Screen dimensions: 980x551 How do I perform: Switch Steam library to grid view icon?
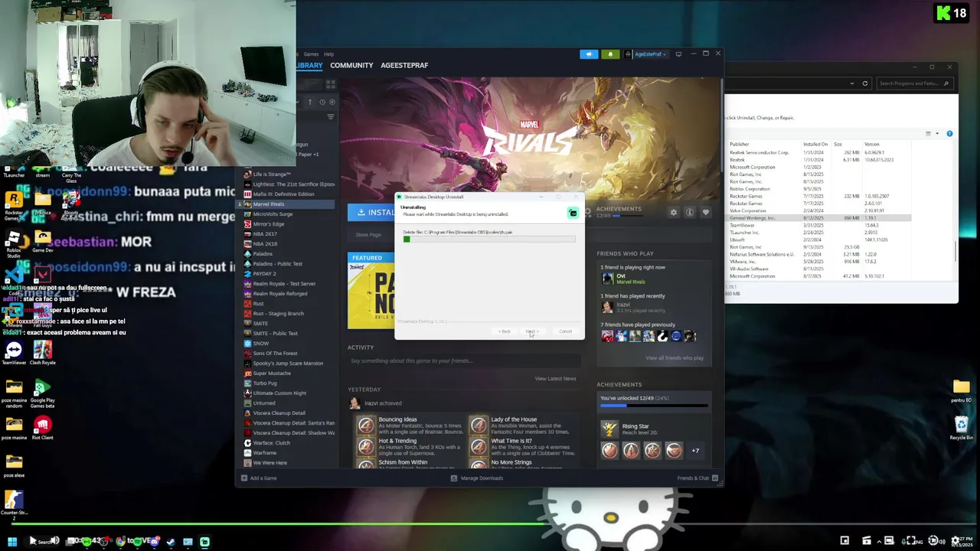(x=331, y=83)
